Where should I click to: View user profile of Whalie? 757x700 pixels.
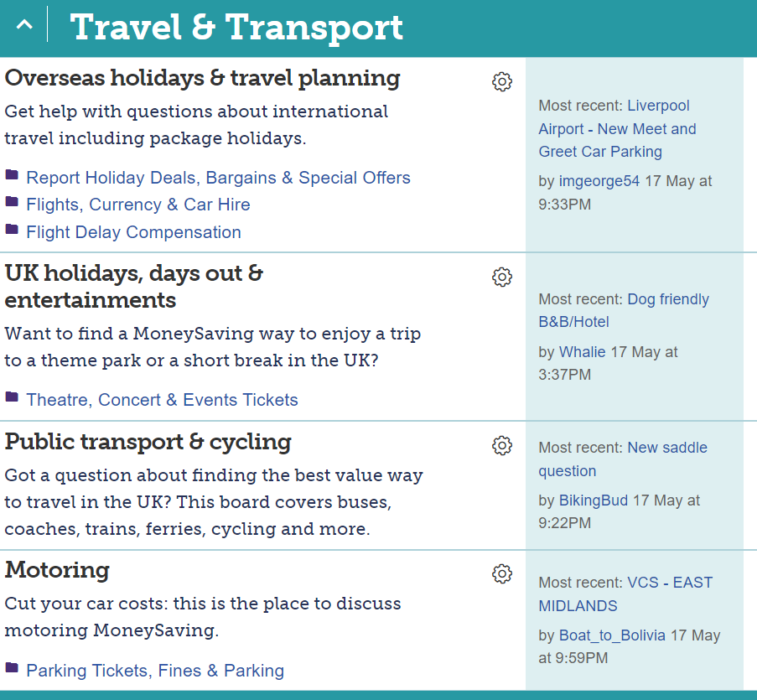click(583, 352)
